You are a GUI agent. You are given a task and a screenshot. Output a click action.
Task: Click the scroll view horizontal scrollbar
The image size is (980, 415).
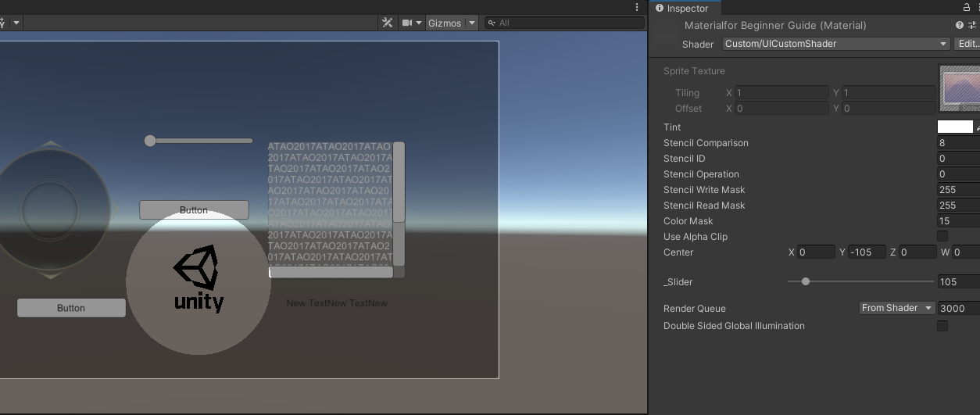point(331,272)
